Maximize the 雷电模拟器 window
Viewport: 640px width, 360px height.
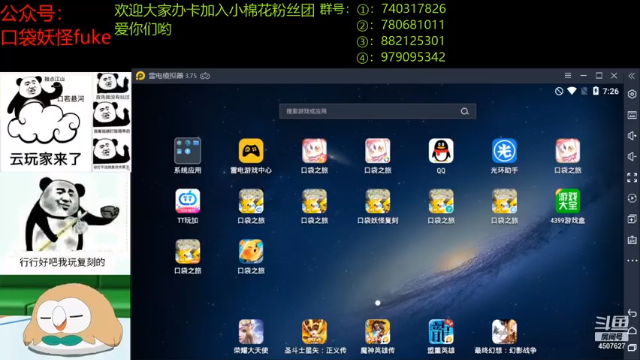(599, 76)
